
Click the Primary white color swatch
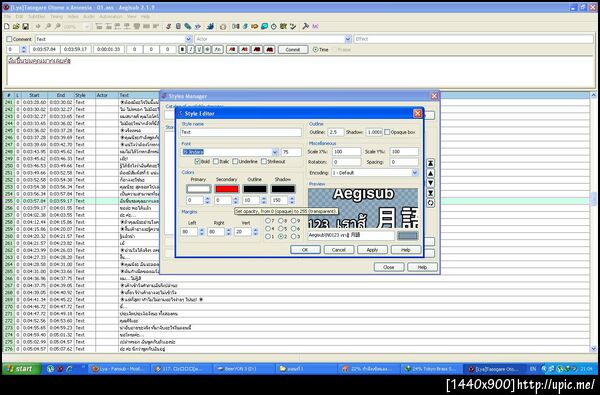[199, 189]
